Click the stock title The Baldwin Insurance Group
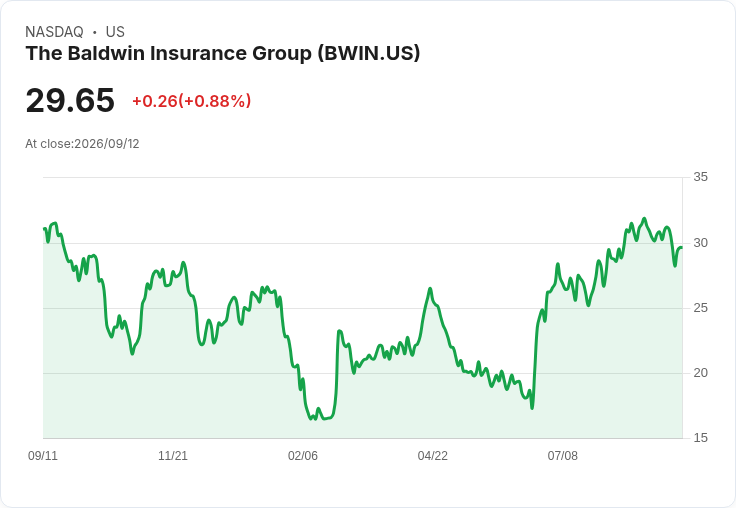736x508 pixels. (222, 54)
